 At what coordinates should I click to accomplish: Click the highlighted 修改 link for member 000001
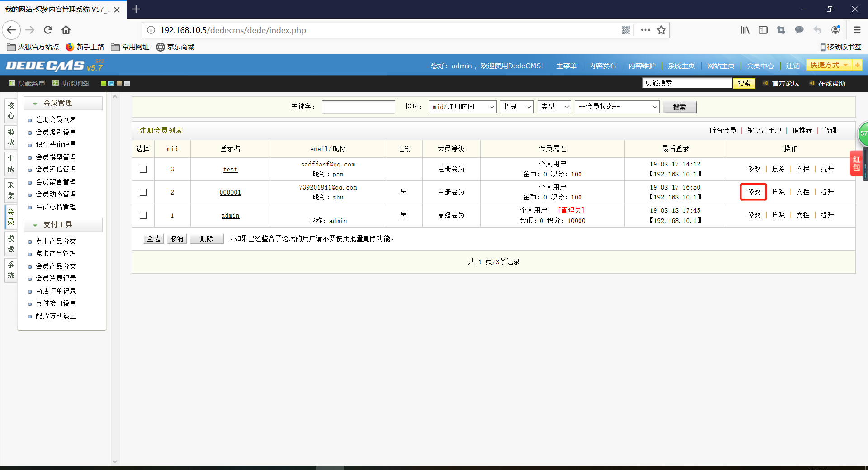(x=753, y=192)
